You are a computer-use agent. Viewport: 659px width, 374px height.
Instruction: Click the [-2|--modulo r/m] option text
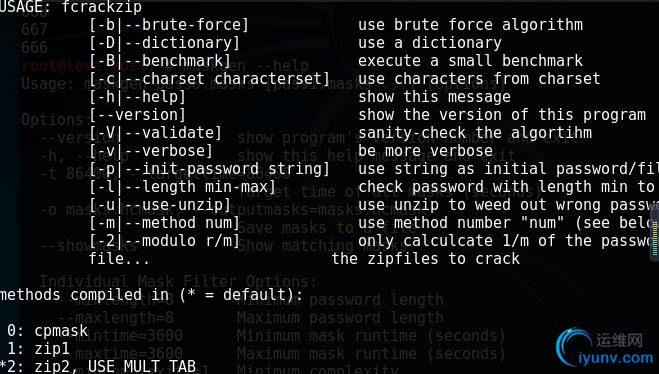(164, 241)
